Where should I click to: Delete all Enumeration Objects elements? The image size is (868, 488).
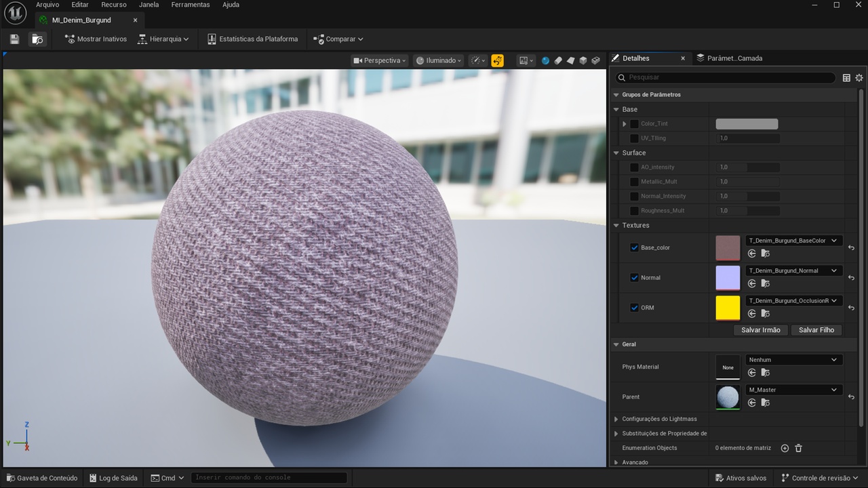point(798,448)
